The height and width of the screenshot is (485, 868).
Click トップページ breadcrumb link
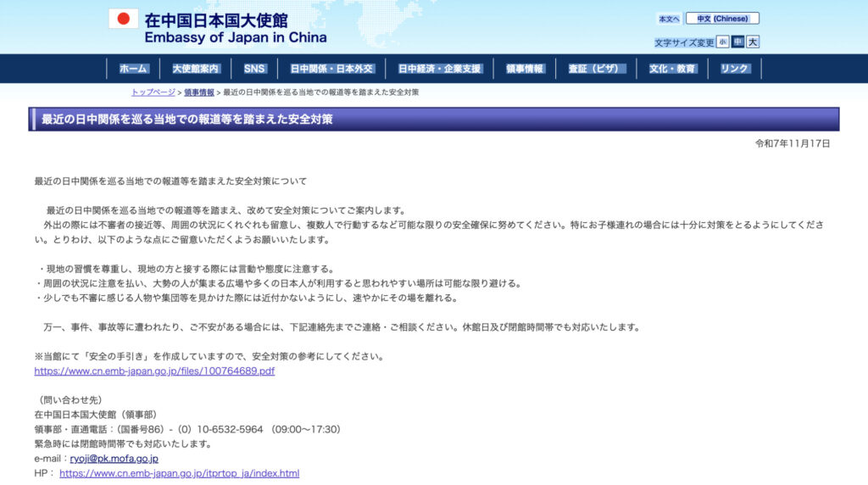tap(153, 92)
